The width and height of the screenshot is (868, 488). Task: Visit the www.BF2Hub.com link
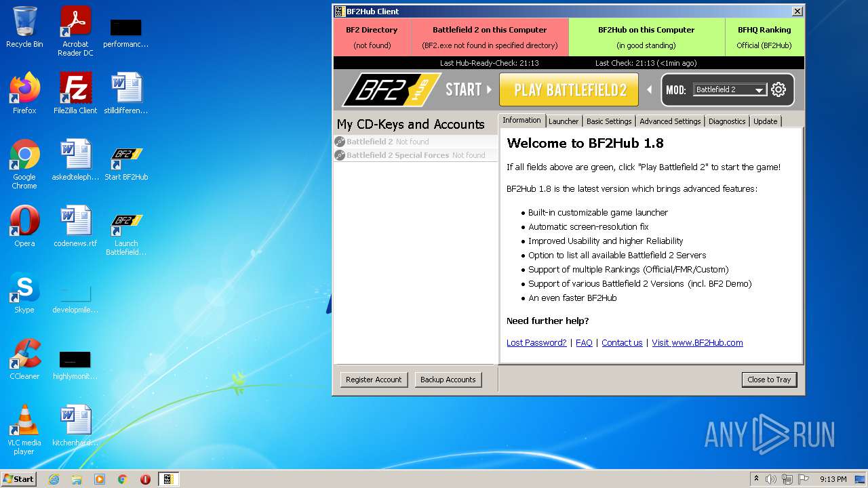697,343
